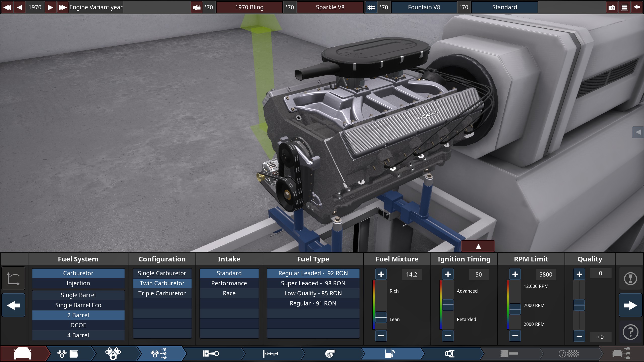Open the Fountain V8 engine family selector
Viewport: 644px width, 362px height.
424,7
